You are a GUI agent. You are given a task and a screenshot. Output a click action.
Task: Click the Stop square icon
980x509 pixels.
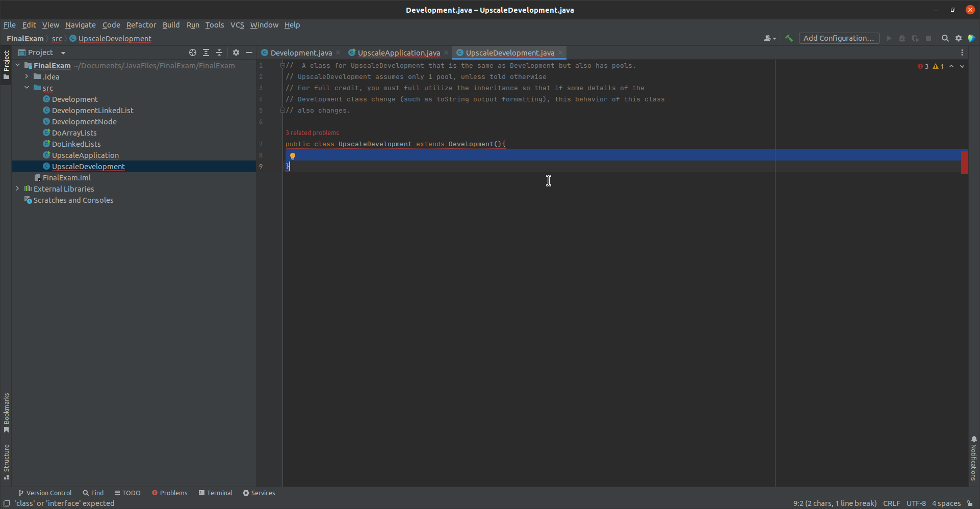coord(929,38)
